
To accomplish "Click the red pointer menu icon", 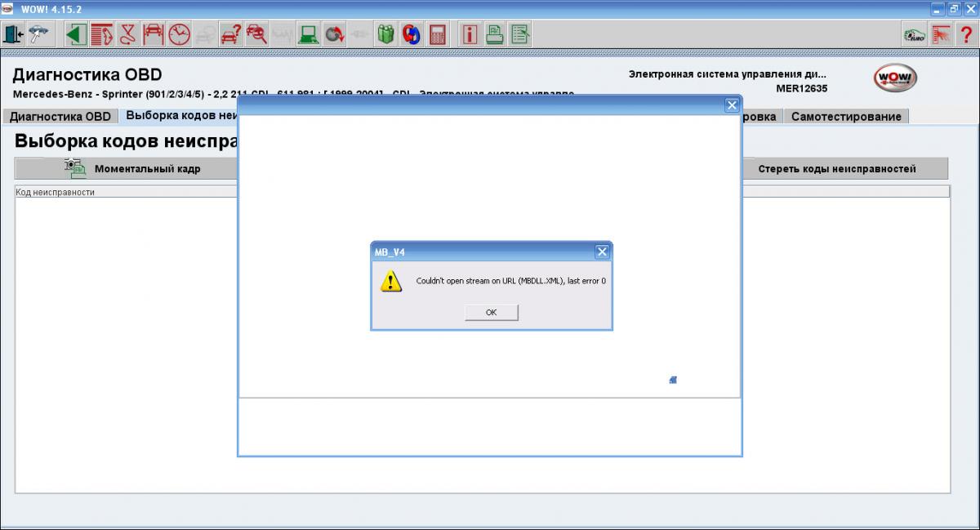I will coord(940,34).
